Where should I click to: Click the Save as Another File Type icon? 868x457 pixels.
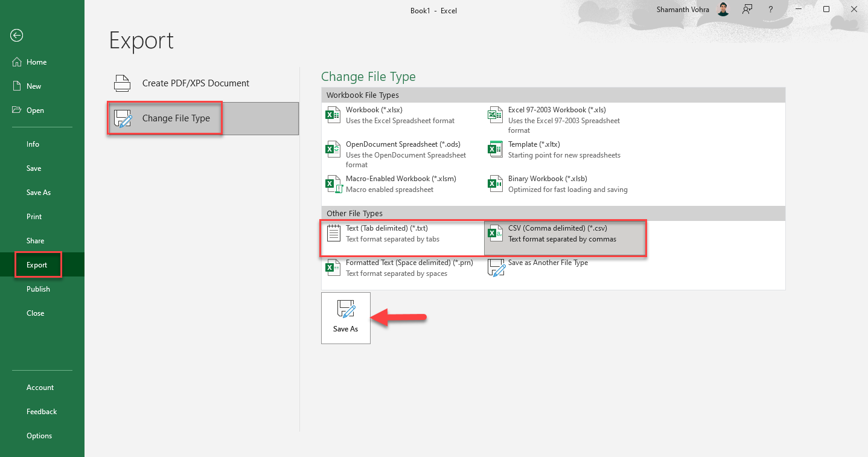click(x=496, y=268)
